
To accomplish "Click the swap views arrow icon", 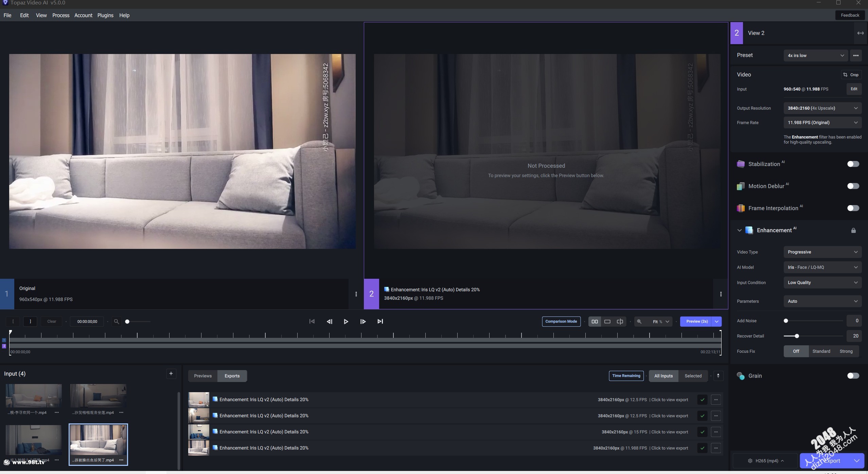I will [860, 33].
